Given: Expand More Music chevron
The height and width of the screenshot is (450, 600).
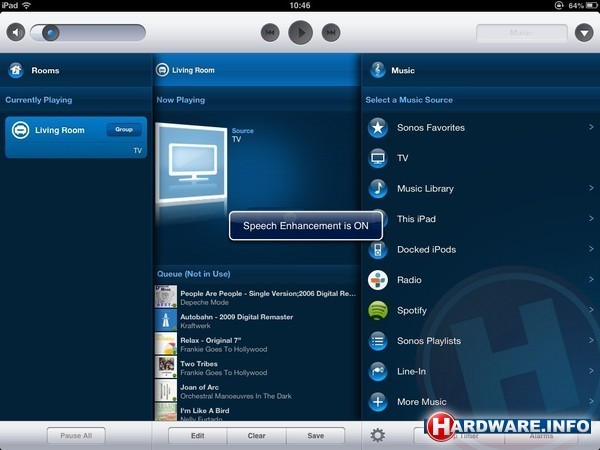Looking at the screenshot, I should [x=591, y=401].
